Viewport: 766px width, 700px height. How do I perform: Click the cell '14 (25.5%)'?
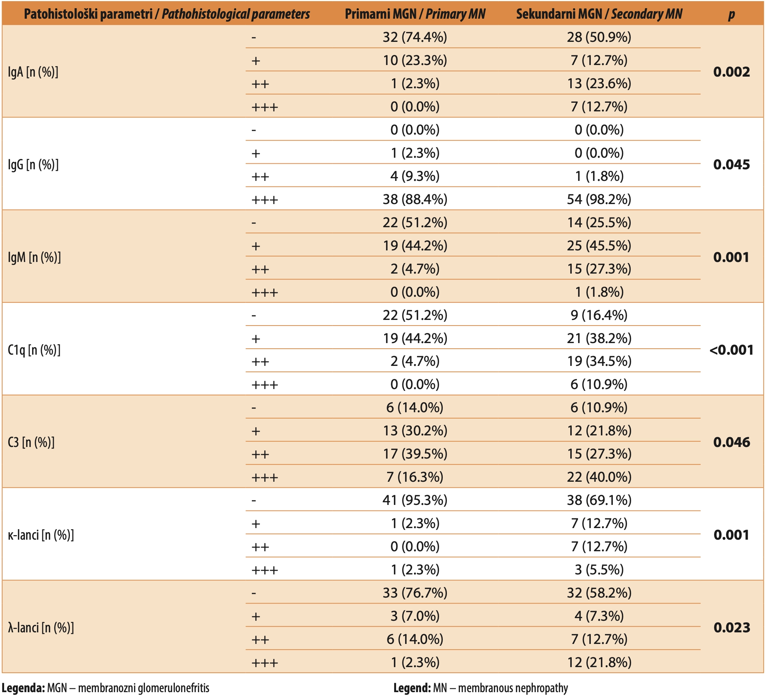(599, 222)
